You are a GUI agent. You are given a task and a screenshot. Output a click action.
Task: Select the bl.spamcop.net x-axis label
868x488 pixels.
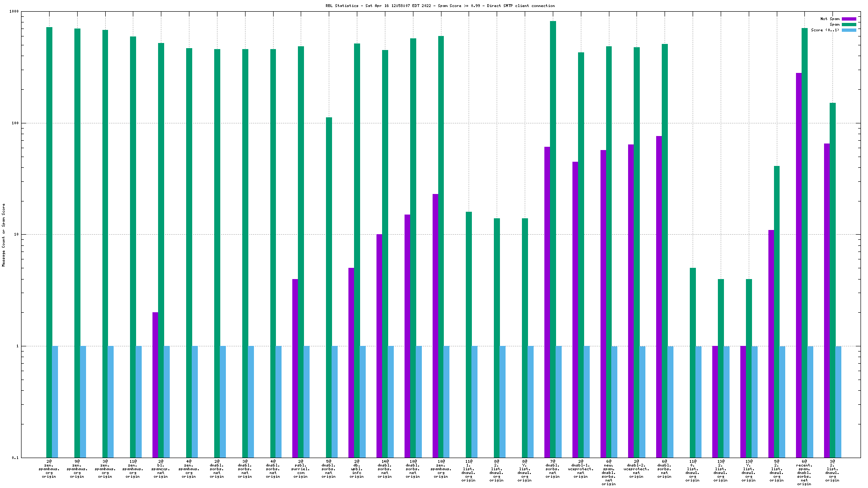point(161,469)
